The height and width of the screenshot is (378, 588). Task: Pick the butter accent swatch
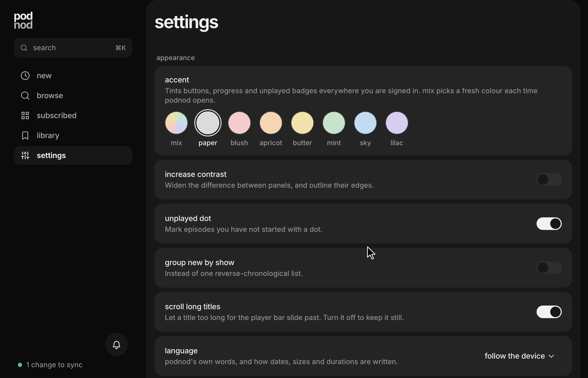coord(302,123)
